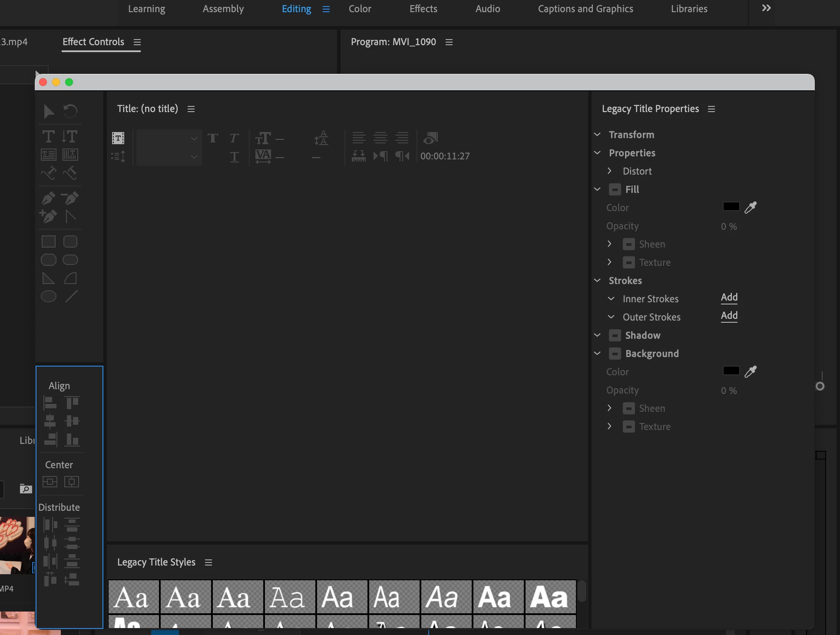Image resolution: width=840 pixels, height=635 pixels.
Task: Choose the Rectangle shape tool
Action: pos(48,241)
